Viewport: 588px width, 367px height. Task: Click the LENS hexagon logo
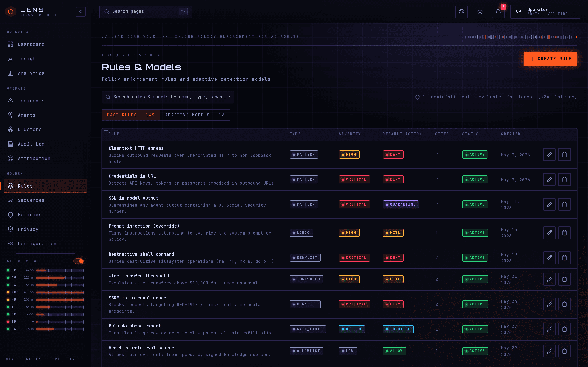[x=11, y=12]
